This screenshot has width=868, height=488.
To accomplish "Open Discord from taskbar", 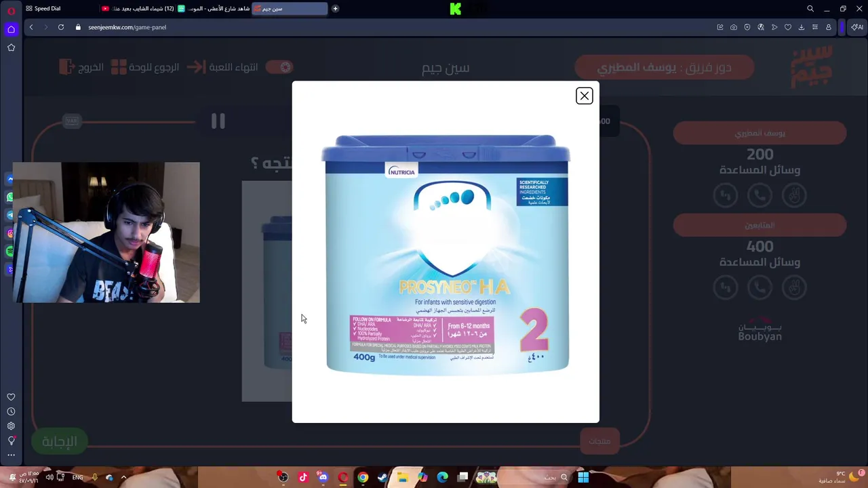I will click(x=323, y=477).
